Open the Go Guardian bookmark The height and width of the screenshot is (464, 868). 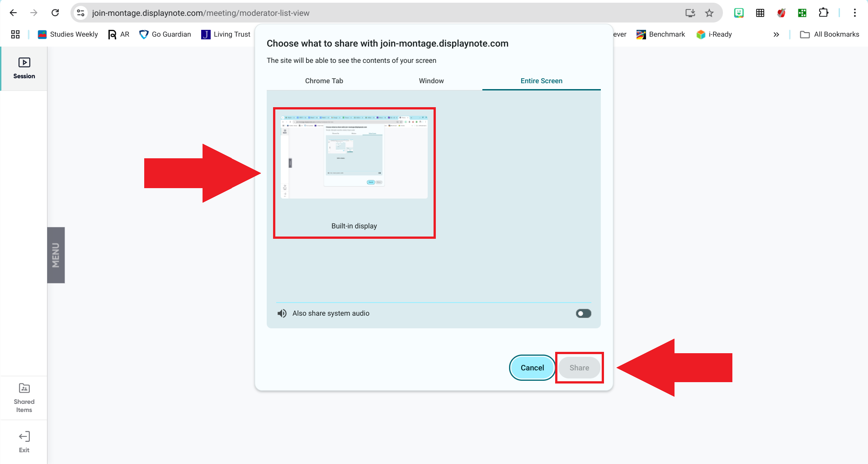pyautogui.click(x=165, y=34)
